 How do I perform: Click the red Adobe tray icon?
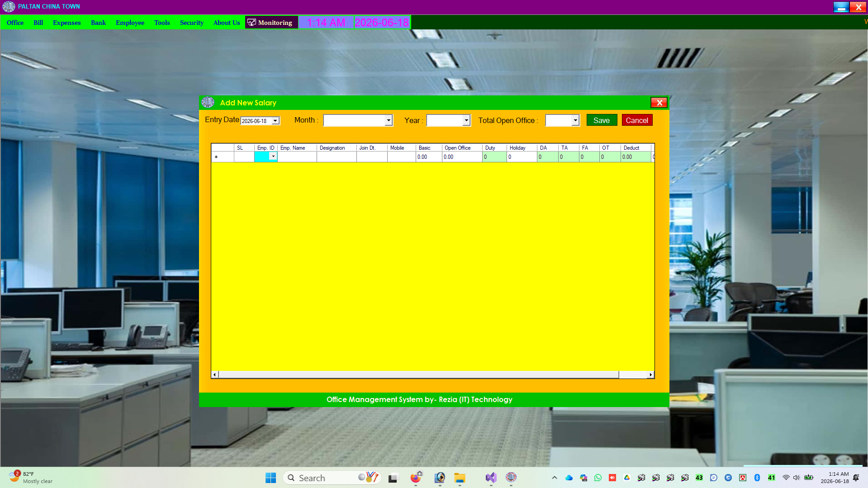743,478
